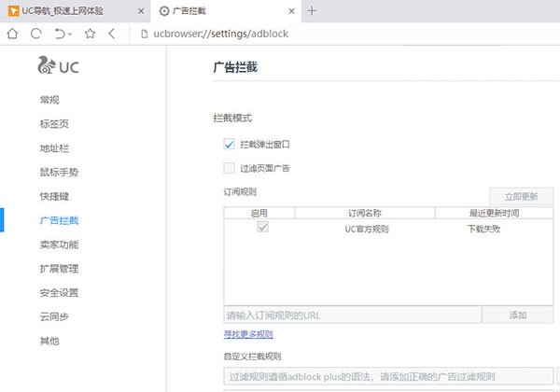Open 其他 settings section

[x=49, y=341]
